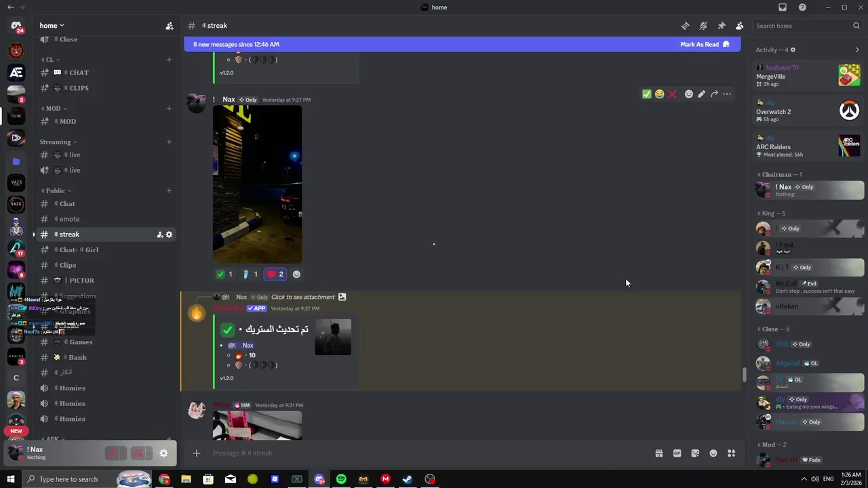Deafen headphones in user panel
868x488 pixels.
[x=138, y=453]
